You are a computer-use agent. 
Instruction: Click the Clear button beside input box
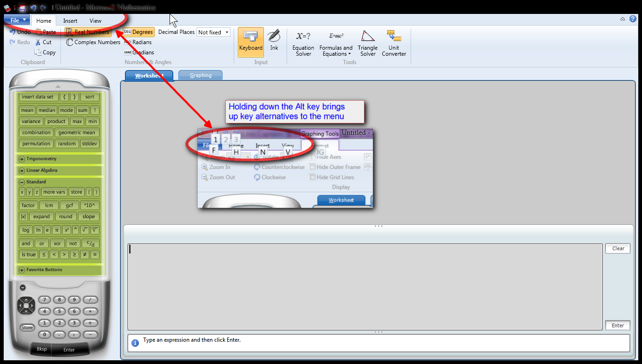point(618,248)
